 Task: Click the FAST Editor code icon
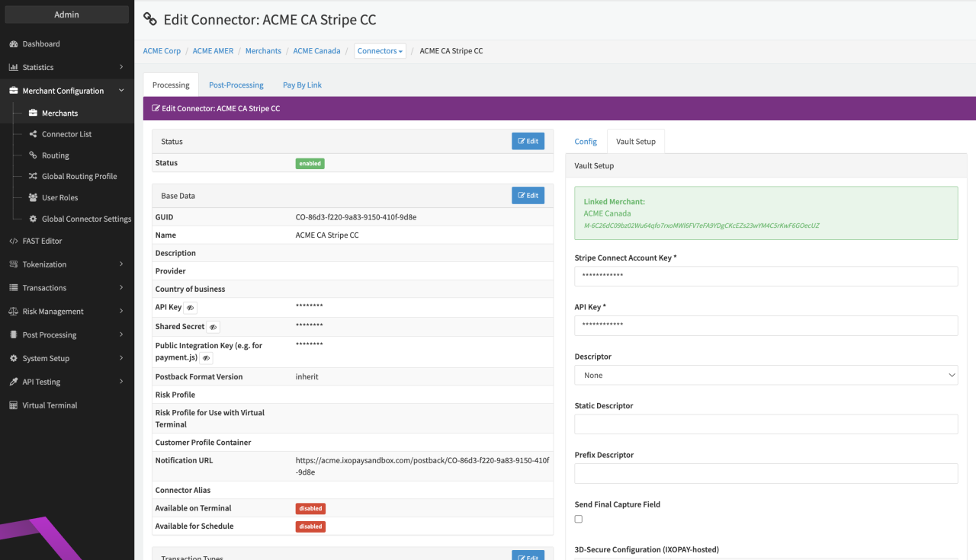coord(14,241)
